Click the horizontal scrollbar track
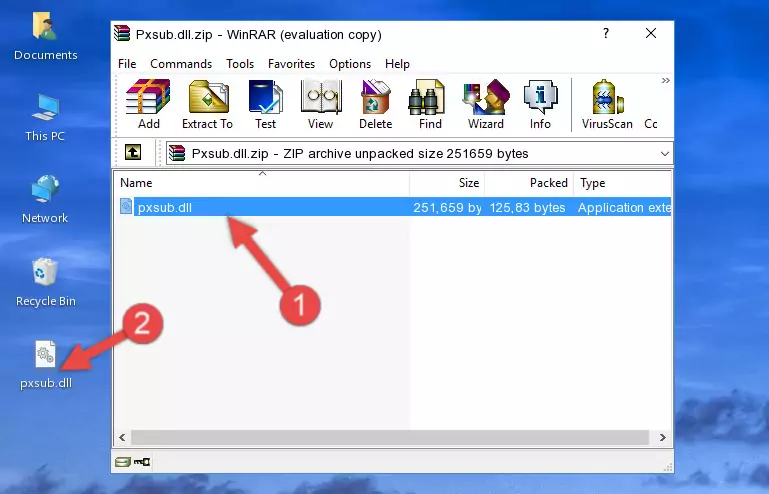This screenshot has height=494, width=769. [390, 437]
